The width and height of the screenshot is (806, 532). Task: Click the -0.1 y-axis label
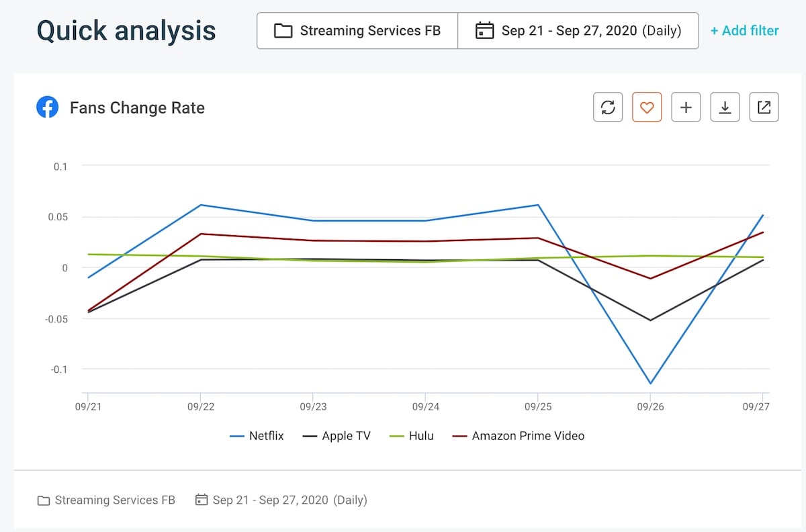point(58,369)
